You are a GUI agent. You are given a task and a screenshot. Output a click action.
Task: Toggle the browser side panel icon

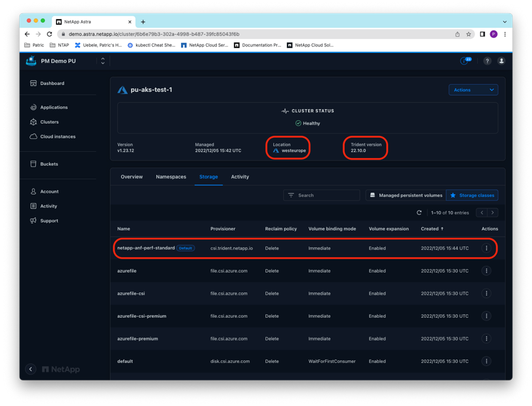click(482, 34)
